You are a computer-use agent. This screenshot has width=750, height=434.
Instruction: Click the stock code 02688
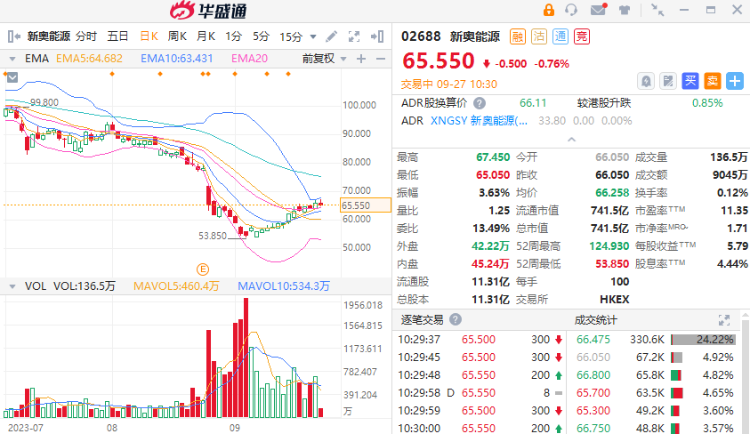[421, 36]
